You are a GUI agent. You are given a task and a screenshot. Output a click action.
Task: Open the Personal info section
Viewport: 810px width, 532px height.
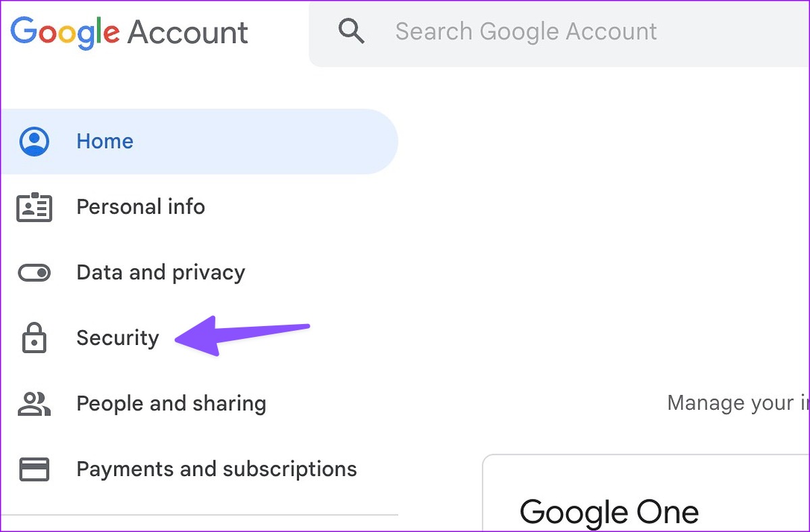pyautogui.click(x=140, y=207)
